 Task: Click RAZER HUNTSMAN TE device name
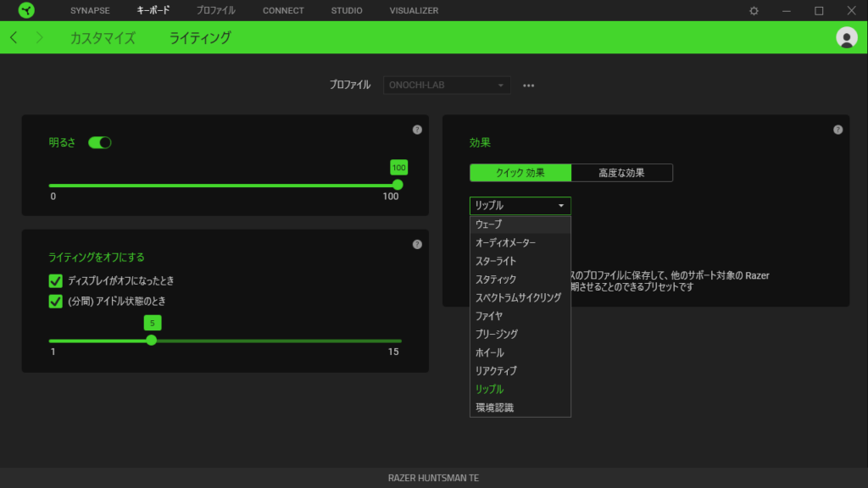(433, 478)
